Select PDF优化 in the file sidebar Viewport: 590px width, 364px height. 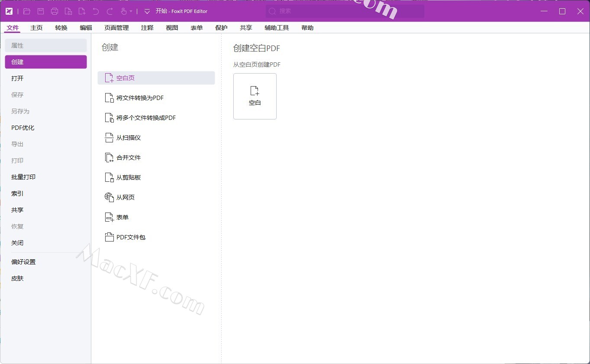click(x=46, y=128)
